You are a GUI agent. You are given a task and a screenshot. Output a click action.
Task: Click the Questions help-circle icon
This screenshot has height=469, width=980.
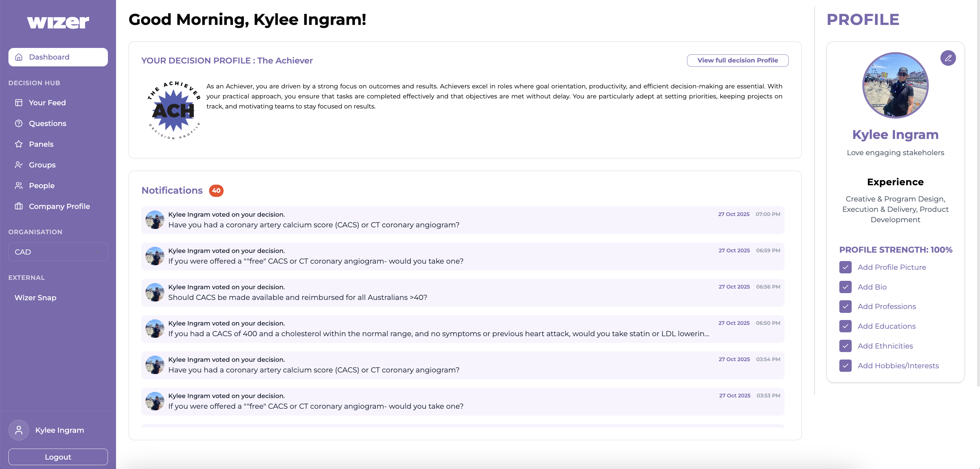(19, 123)
